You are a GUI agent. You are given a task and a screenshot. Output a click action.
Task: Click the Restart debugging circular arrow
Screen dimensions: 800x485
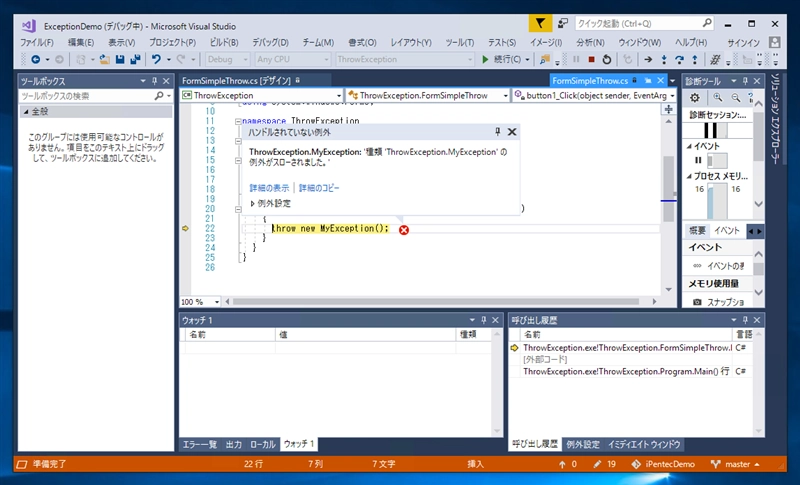607,60
